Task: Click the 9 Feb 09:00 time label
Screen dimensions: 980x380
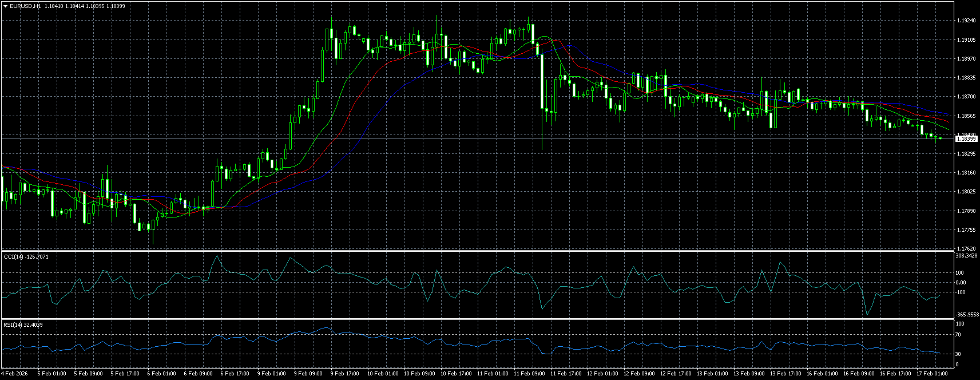Action: point(308,374)
